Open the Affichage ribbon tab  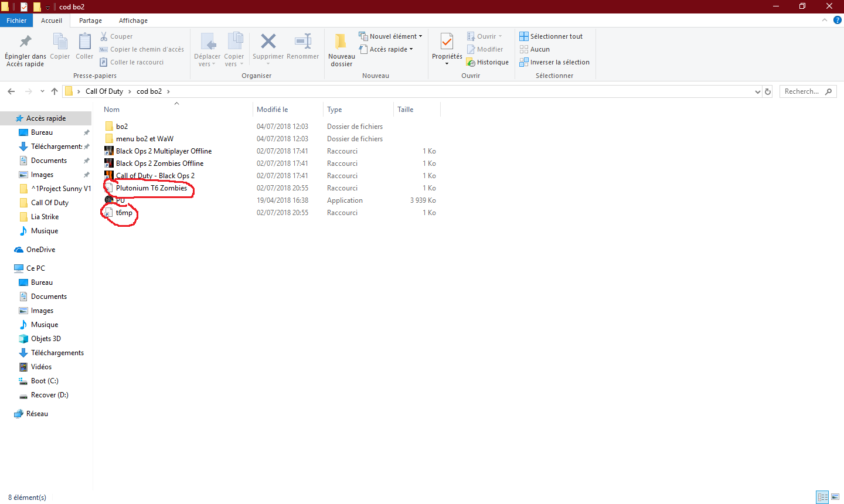coord(134,21)
